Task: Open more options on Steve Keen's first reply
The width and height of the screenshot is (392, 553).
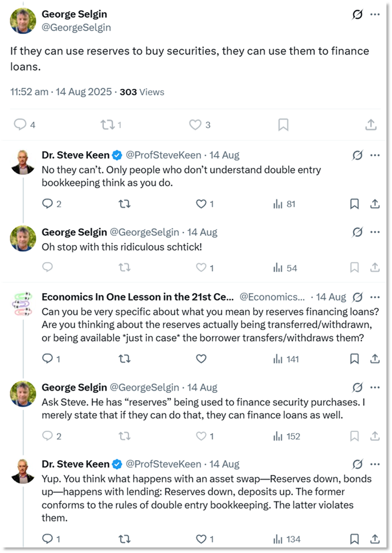Action: [375, 155]
